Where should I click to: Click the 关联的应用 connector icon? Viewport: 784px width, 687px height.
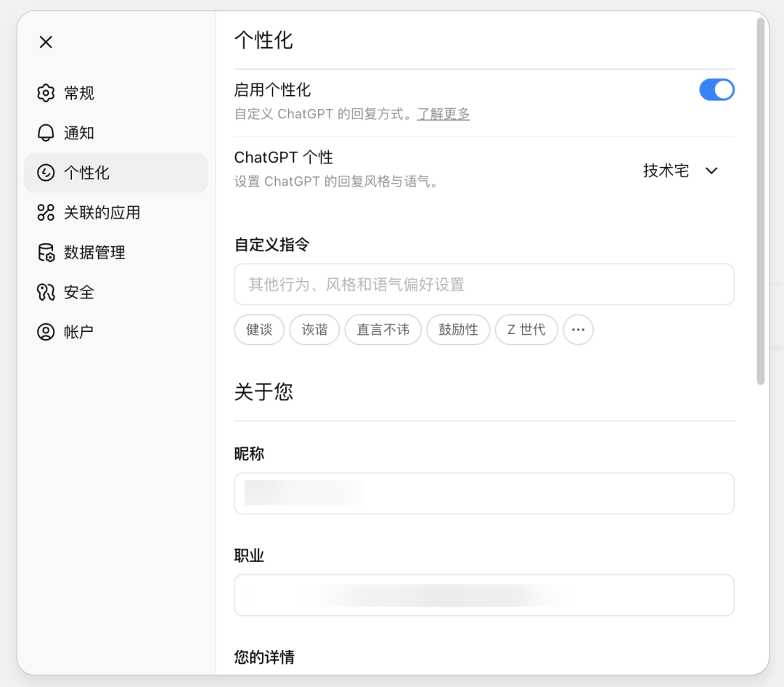45,212
